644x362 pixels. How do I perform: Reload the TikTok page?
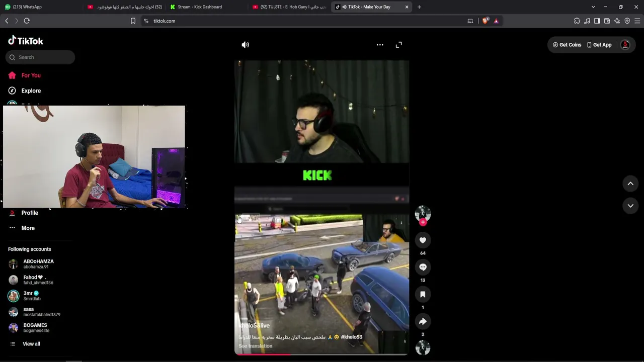point(27,21)
